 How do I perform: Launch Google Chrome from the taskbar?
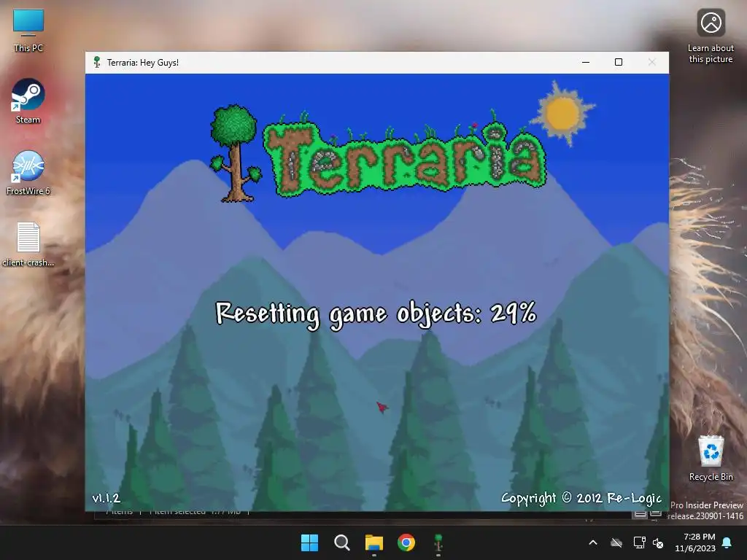pos(406,542)
